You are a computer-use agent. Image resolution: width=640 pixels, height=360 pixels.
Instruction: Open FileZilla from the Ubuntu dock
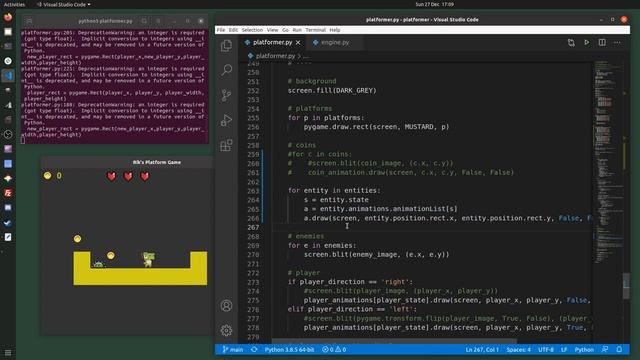point(8,193)
